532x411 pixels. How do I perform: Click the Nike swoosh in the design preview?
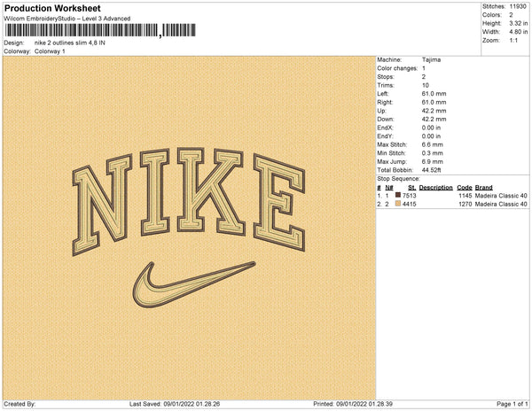click(193, 284)
